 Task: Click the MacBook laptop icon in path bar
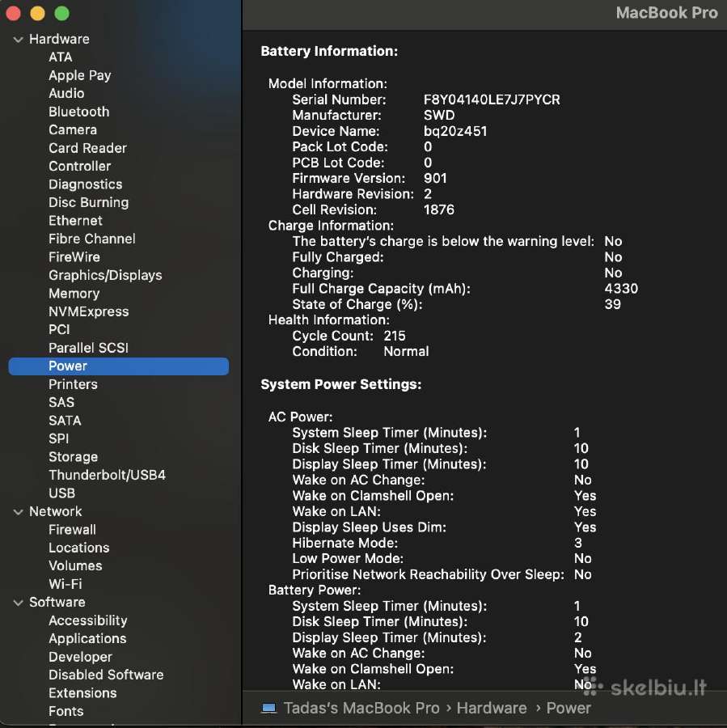tap(268, 708)
